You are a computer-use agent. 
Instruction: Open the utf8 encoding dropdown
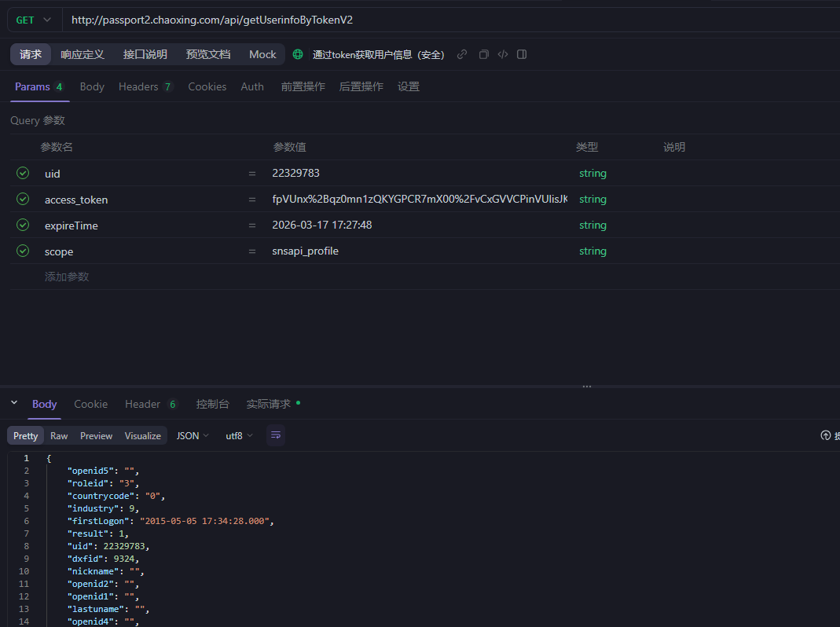pyautogui.click(x=239, y=435)
